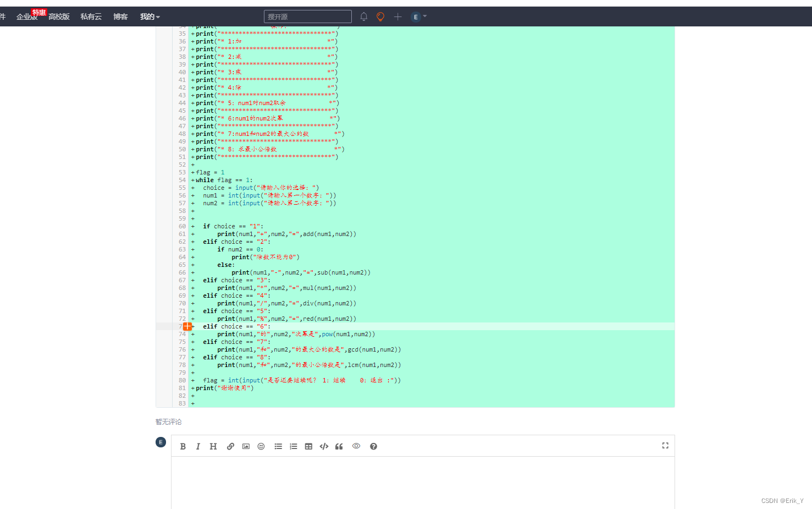
Task: Toggle bold formatting in comment editor
Action: coord(183,446)
